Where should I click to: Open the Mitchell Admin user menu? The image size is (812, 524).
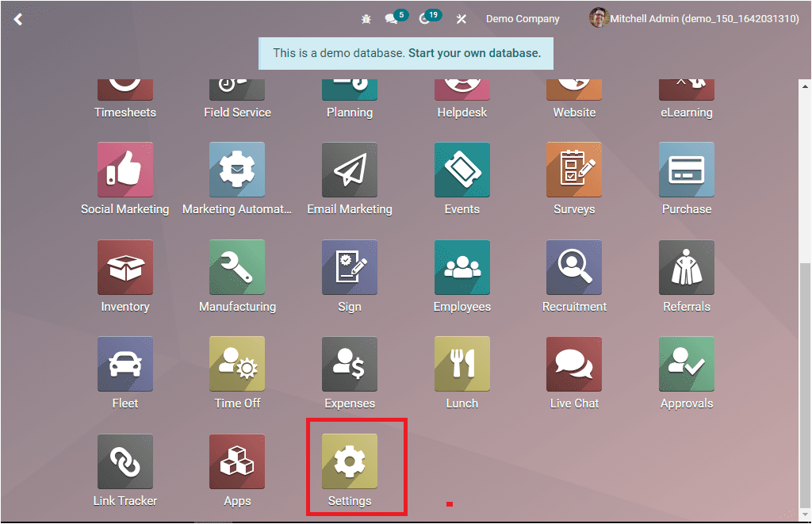pyautogui.click(x=694, y=17)
